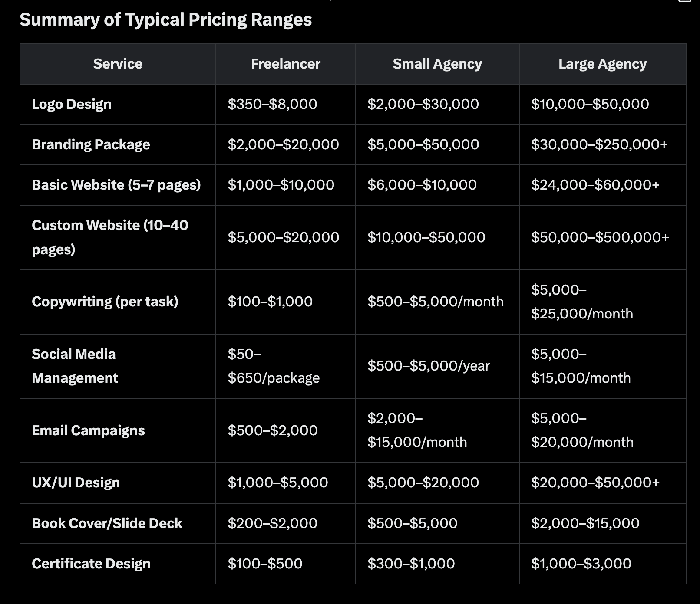Click the Copywriting (per task) row label
Screen dimensions: 700x604
click(105, 302)
